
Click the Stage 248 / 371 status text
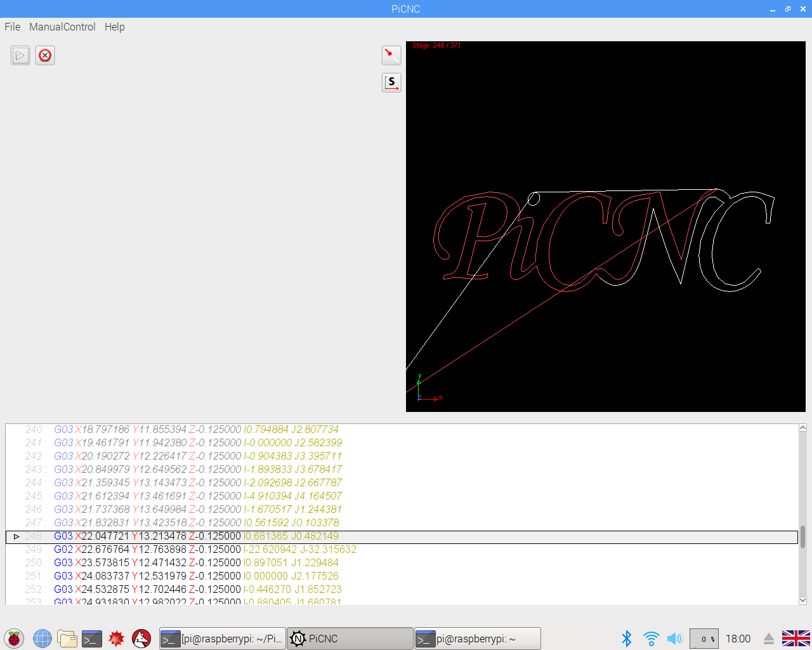point(437,46)
